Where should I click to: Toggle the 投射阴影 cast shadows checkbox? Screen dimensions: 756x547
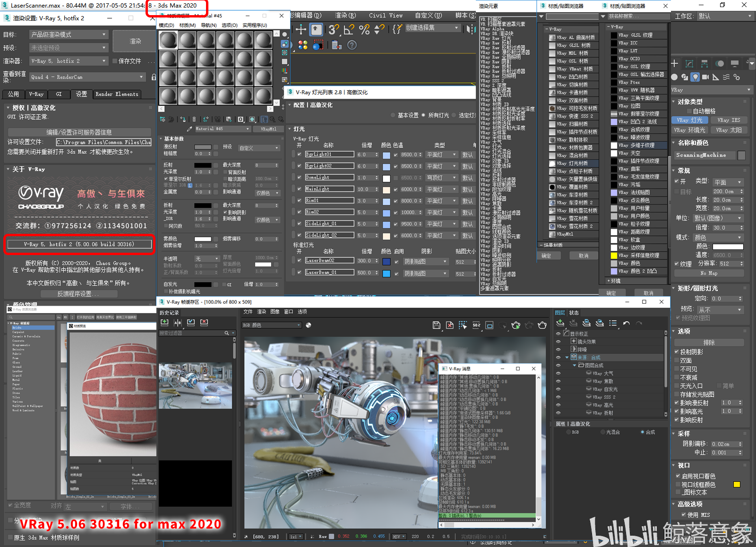tap(677, 352)
